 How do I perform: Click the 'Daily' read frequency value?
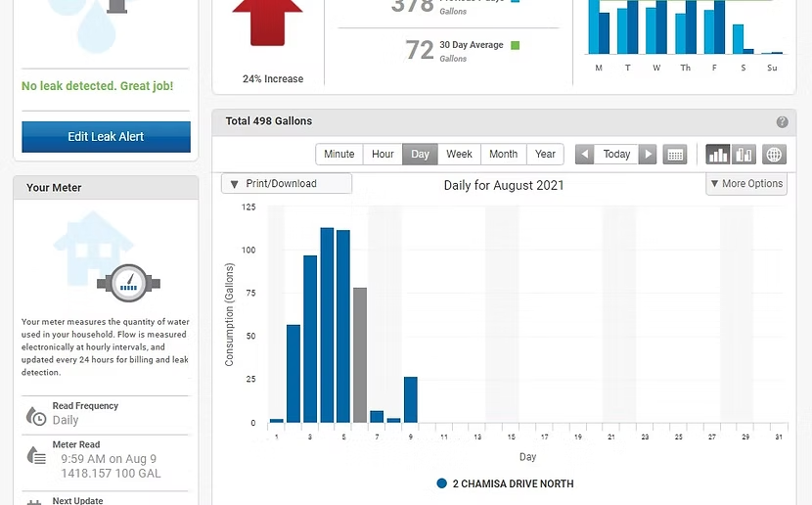click(x=66, y=420)
